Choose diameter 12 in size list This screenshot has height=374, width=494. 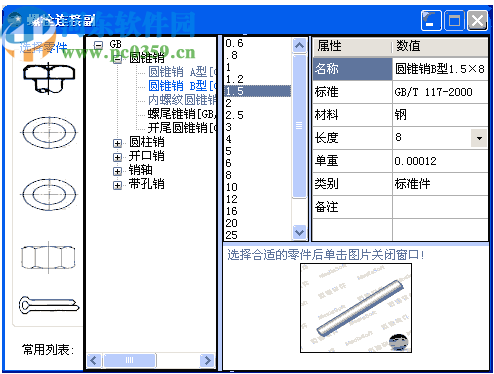(258, 199)
